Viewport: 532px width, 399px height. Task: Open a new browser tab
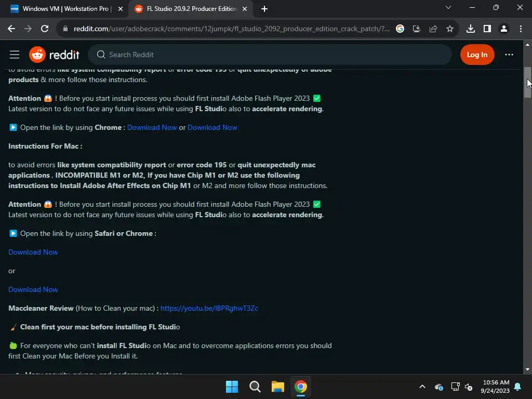click(264, 9)
